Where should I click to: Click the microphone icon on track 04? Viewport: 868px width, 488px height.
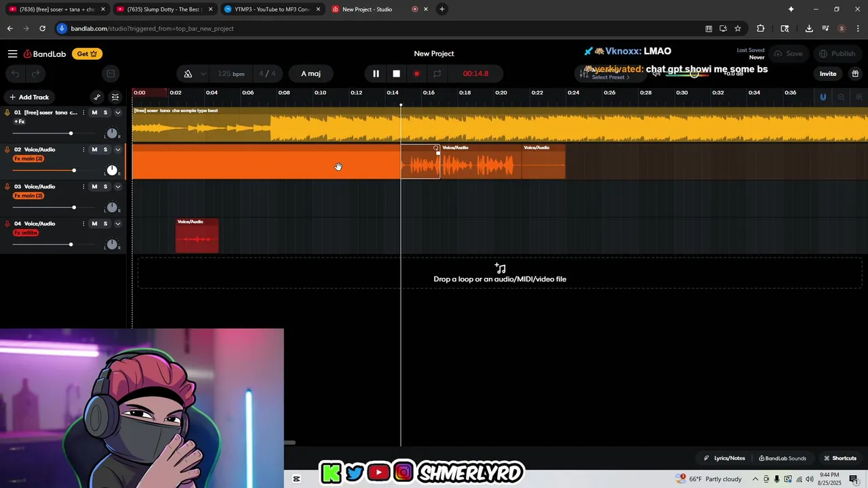coord(7,223)
